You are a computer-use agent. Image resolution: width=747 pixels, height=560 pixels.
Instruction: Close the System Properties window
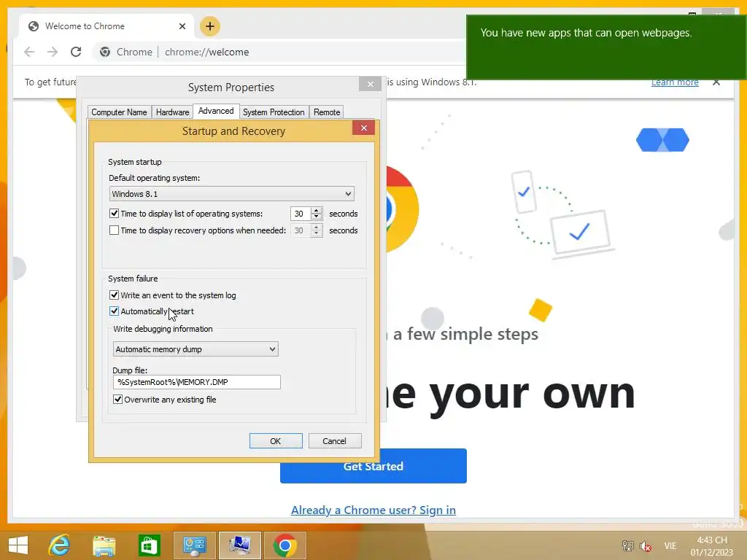point(370,84)
